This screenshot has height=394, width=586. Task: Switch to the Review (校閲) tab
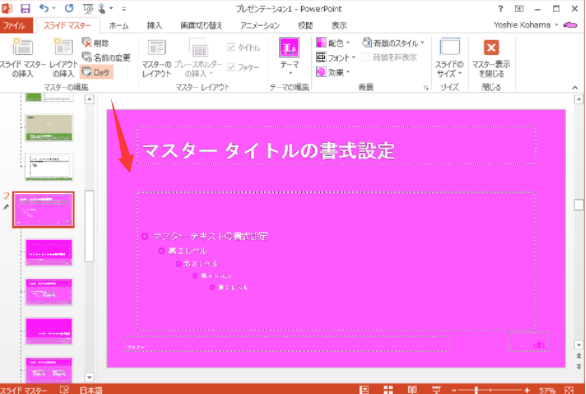305,25
